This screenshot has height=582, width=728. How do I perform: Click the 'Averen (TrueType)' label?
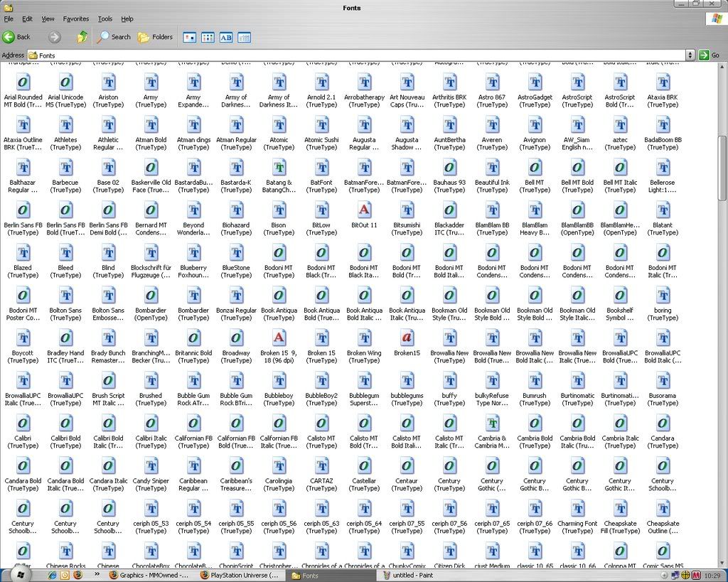click(x=492, y=144)
